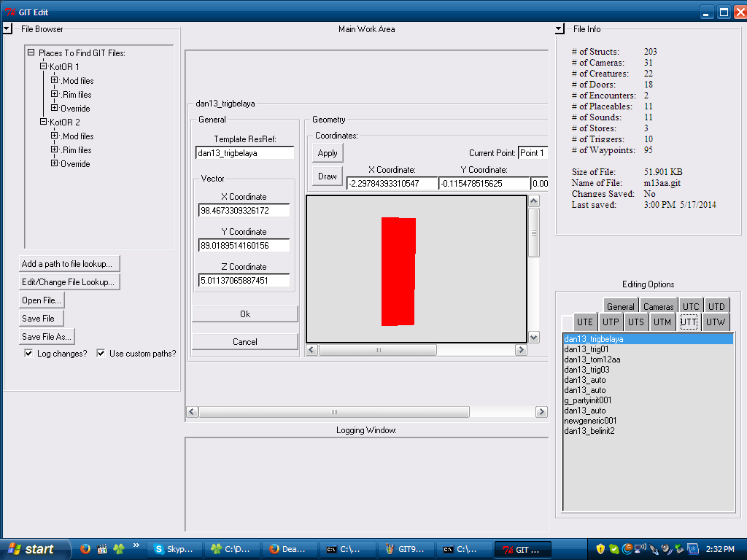This screenshot has height=560, width=747.
Task: Click the Save File As... button
Action: click(x=47, y=336)
